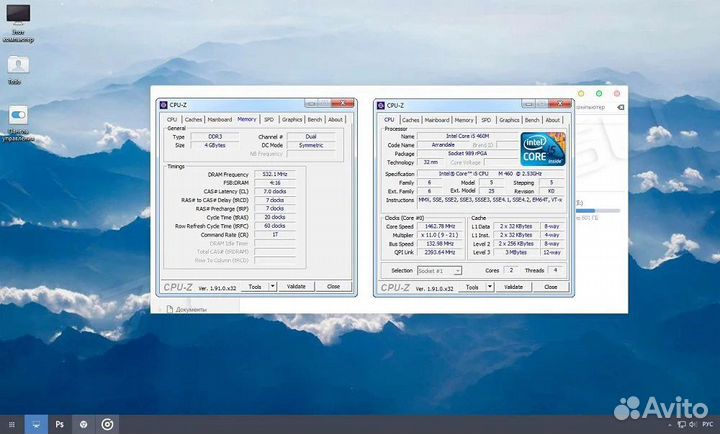Image resolution: width=720 pixels, height=434 pixels.
Task: Click the FSB:DRAM ratio value 4:16
Action: 275,183
